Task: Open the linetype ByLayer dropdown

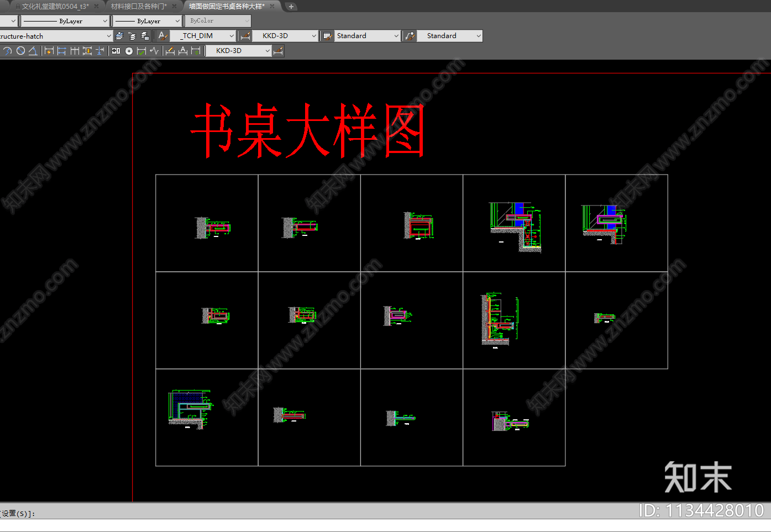Action: [x=65, y=21]
